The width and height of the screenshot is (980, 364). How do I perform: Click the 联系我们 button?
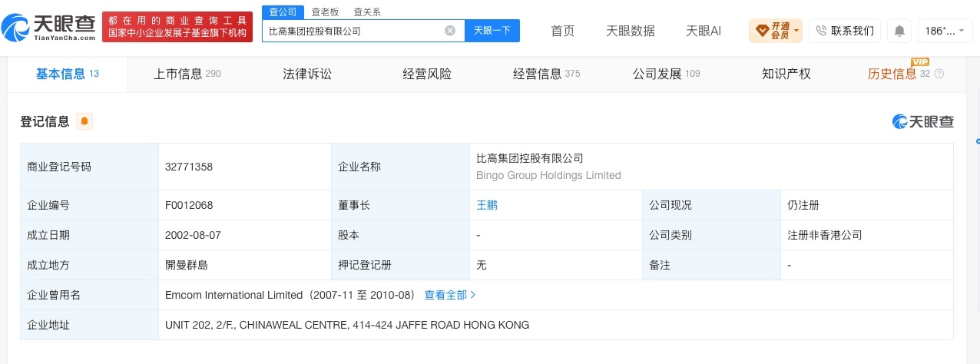(x=845, y=31)
